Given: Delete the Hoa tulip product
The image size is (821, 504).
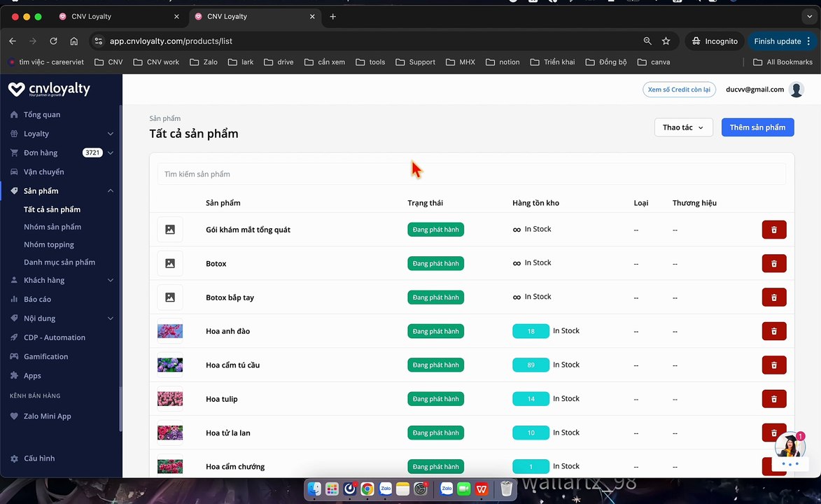Looking at the screenshot, I should click(774, 399).
